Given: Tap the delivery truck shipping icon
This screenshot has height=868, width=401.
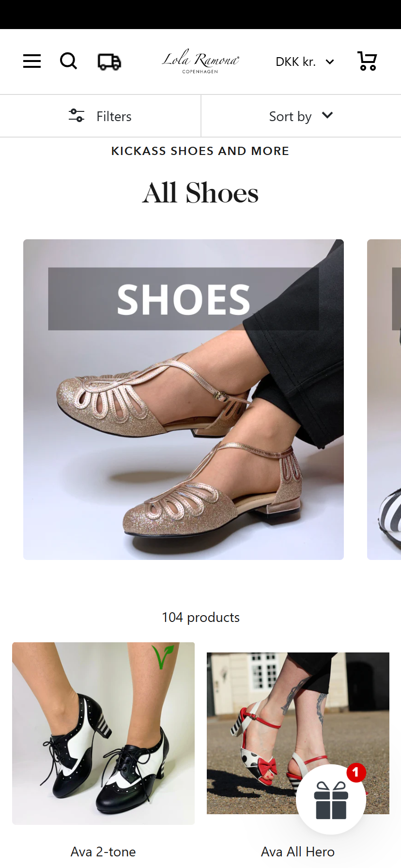Looking at the screenshot, I should (109, 62).
